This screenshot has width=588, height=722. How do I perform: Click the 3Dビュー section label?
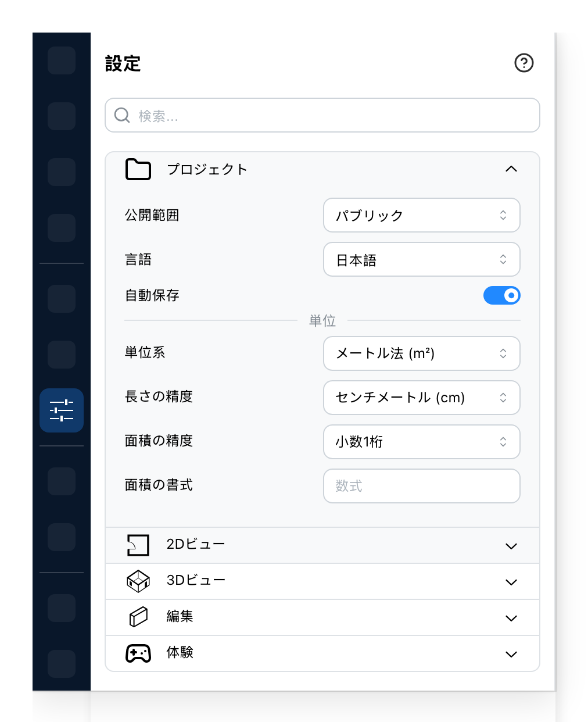pos(196,580)
